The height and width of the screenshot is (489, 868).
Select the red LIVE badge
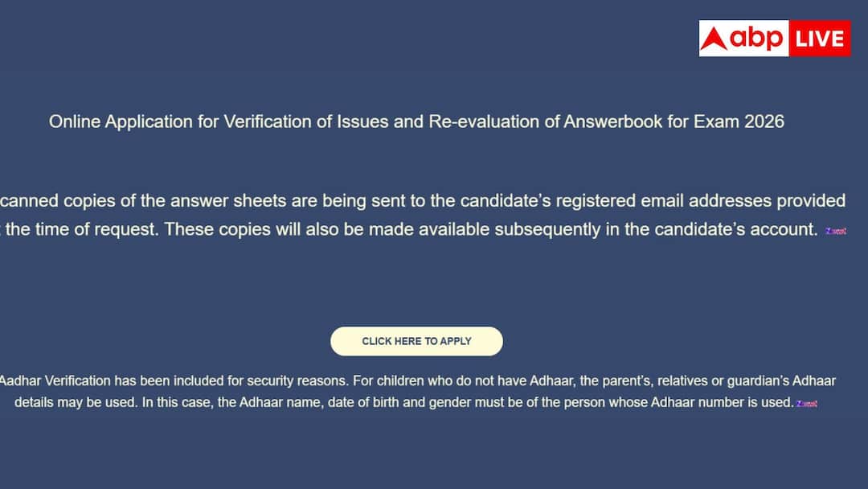pos(820,39)
